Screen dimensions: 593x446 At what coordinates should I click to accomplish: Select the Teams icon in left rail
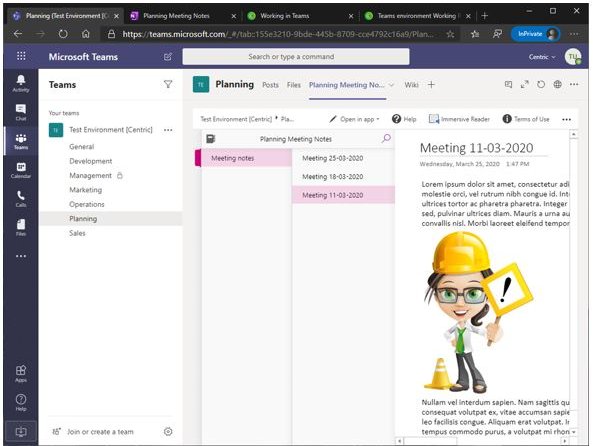[21, 141]
